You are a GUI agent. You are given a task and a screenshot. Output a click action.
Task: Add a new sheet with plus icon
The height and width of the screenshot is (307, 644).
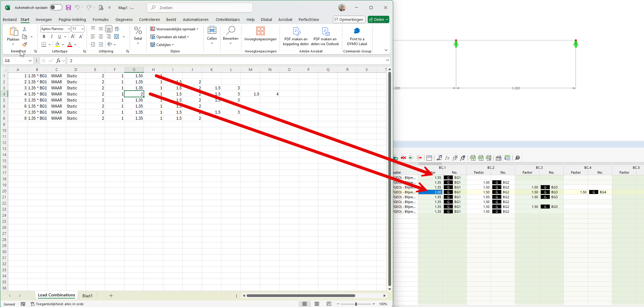[111, 296]
